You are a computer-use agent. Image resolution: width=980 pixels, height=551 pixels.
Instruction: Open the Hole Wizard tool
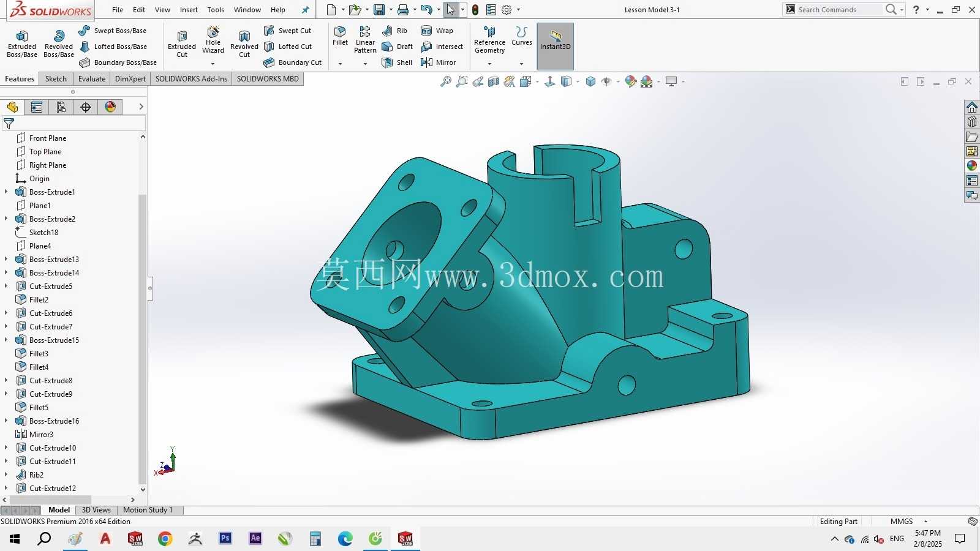click(x=213, y=40)
